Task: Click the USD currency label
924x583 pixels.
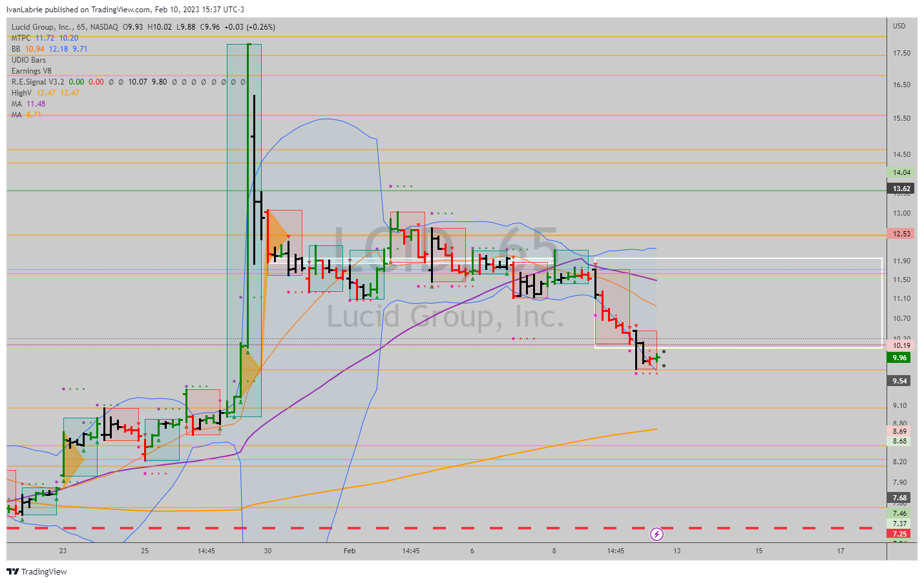Action: click(x=899, y=26)
